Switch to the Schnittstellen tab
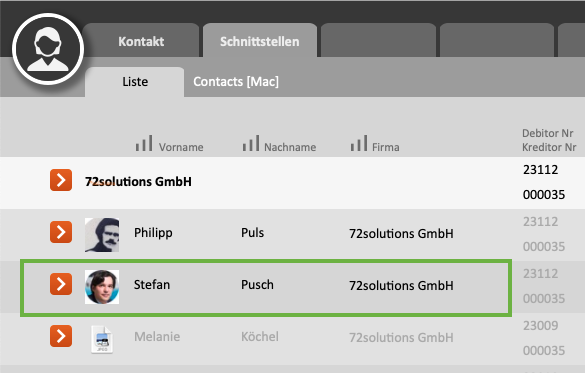 [260, 41]
